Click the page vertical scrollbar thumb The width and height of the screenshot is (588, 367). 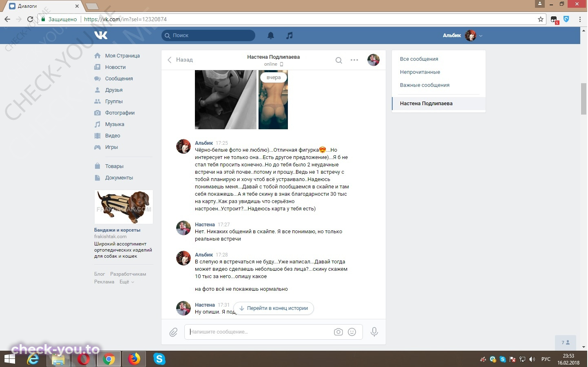[584, 99]
